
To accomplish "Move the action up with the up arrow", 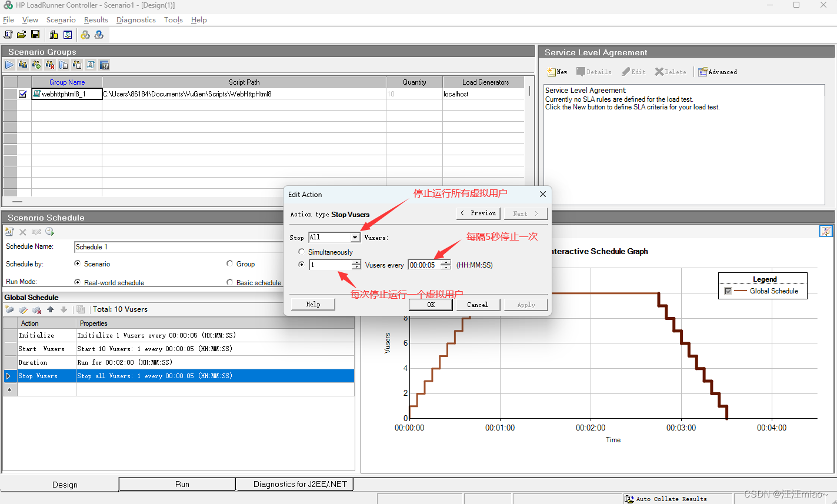I will click(51, 309).
